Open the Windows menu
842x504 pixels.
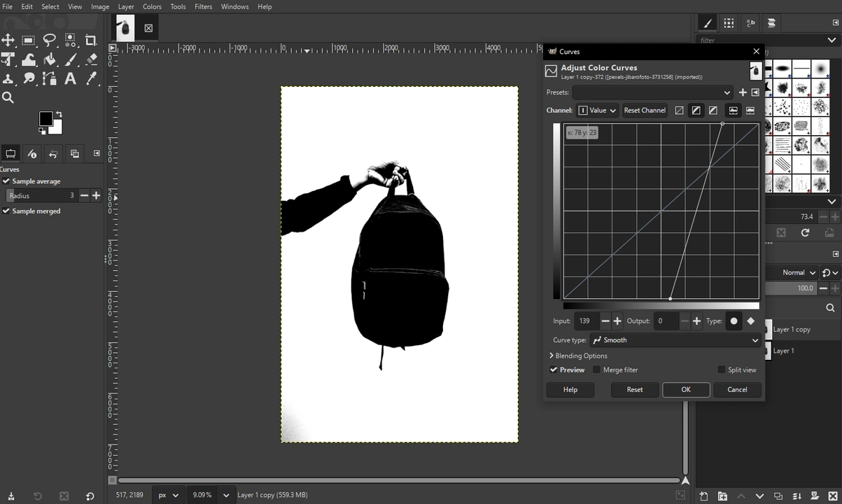[234, 6]
